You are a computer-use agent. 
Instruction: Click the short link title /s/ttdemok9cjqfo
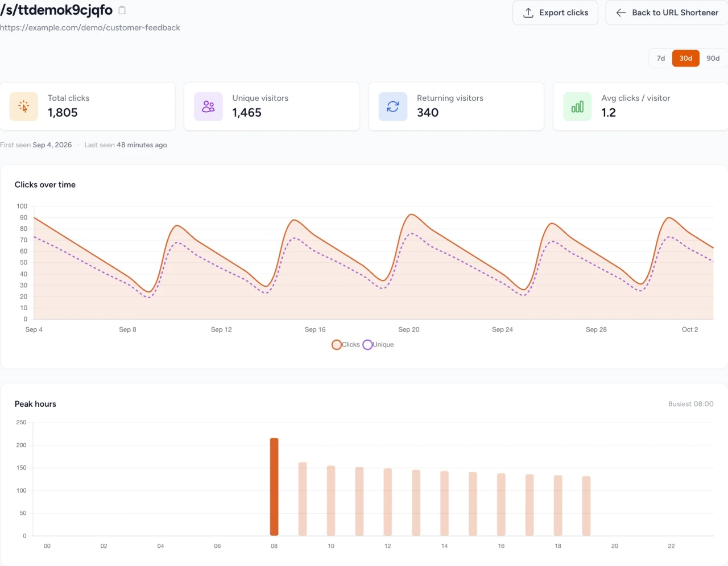(57, 10)
